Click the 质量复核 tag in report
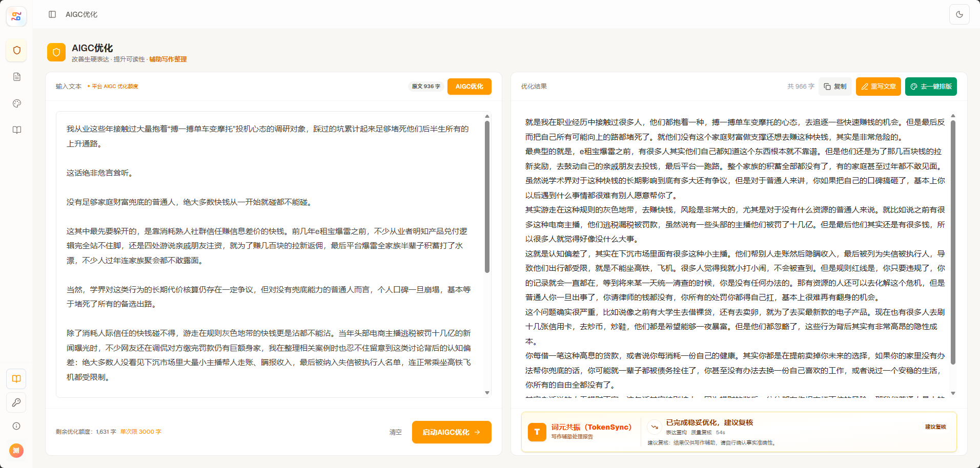This screenshot has height=468, width=980. (701, 433)
